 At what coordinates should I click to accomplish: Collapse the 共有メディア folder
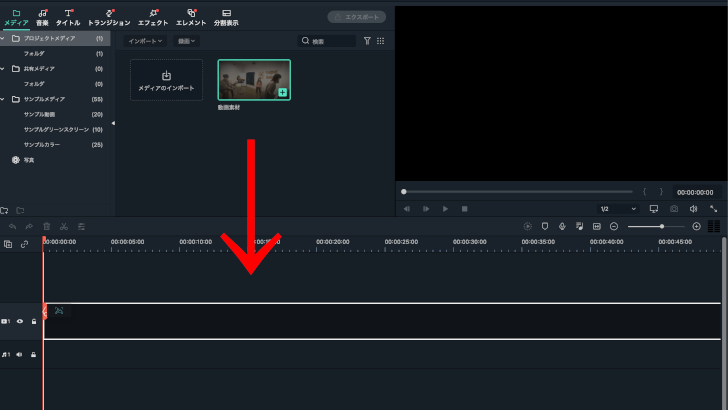[x=3, y=69]
